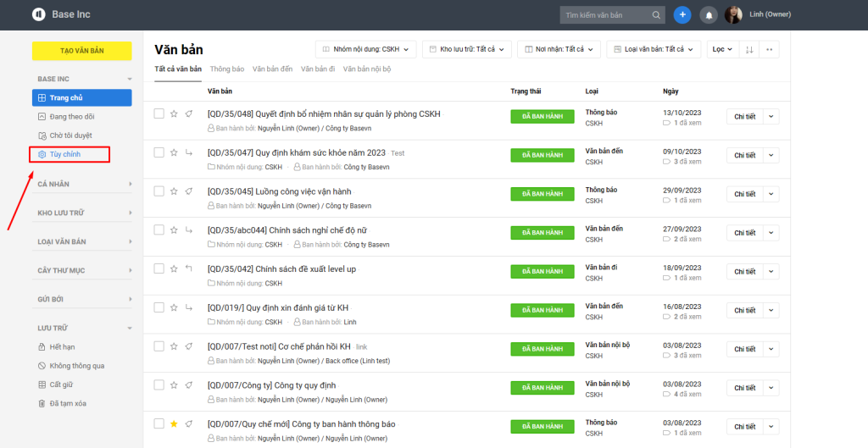Switch to Văn bản đến tab
This screenshot has height=448, width=868.
(272, 69)
